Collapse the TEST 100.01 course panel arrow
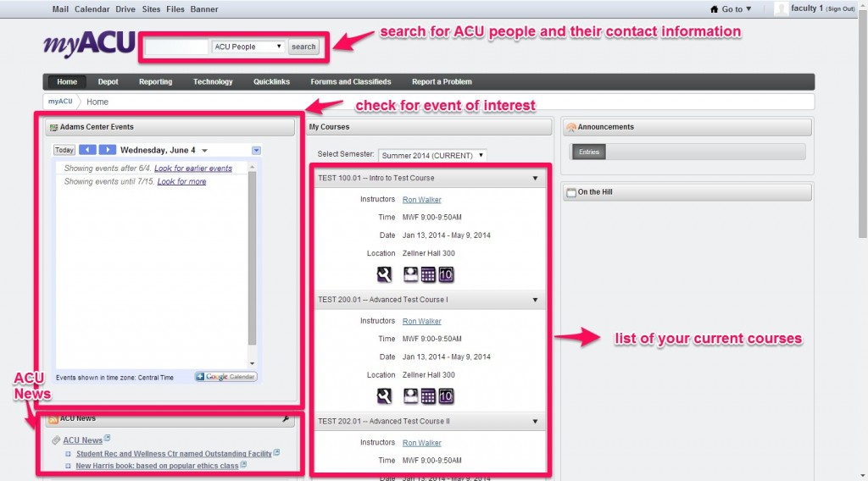 (x=535, y=179)
